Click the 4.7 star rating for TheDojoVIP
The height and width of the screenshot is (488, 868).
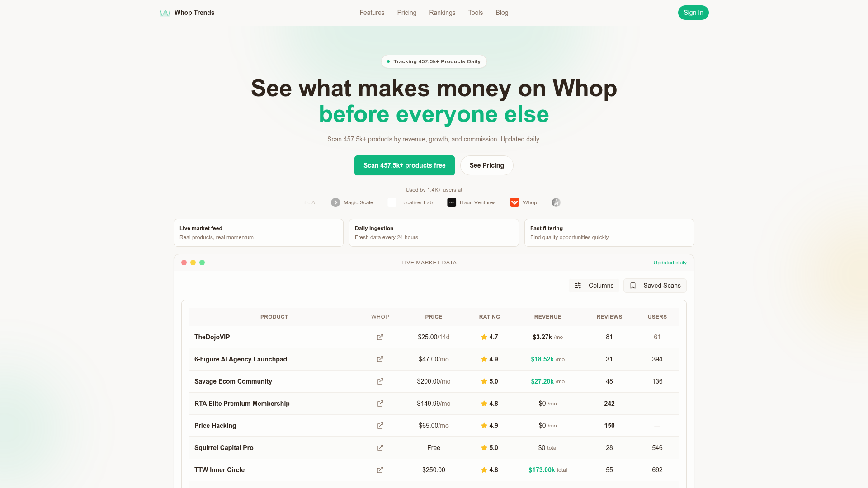coord(490,337)
